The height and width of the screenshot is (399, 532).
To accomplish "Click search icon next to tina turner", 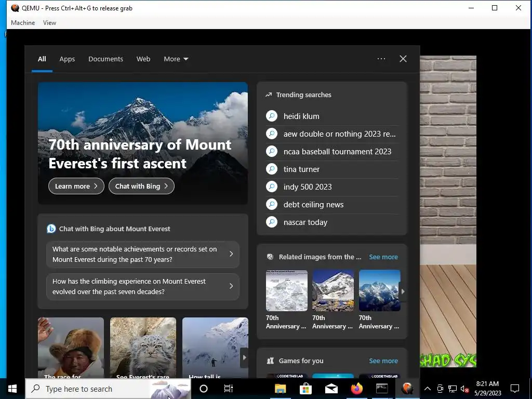I will coord(271,169).
